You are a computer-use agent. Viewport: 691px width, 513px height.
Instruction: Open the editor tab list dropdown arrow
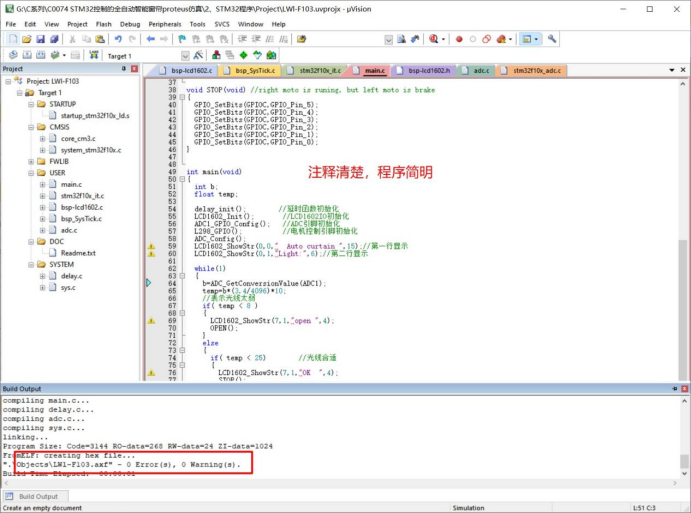pyautogui.click(x=672, y=70)
